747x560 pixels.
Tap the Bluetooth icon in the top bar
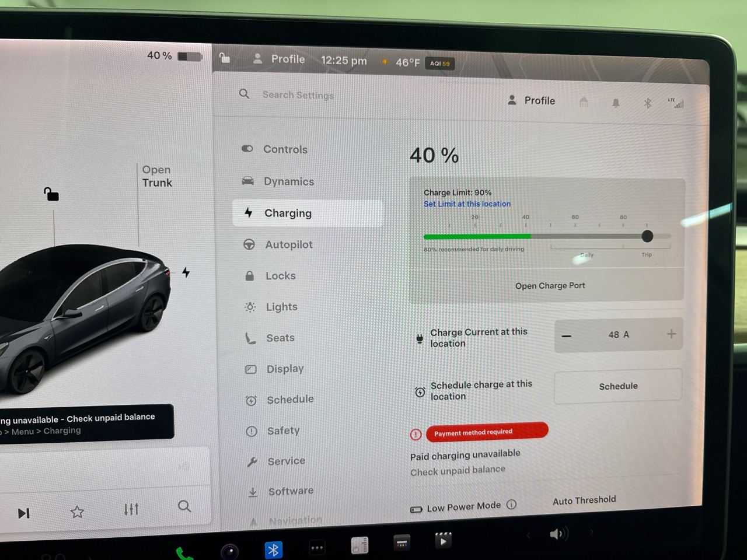pyautogui.click(x=647, y=103)
